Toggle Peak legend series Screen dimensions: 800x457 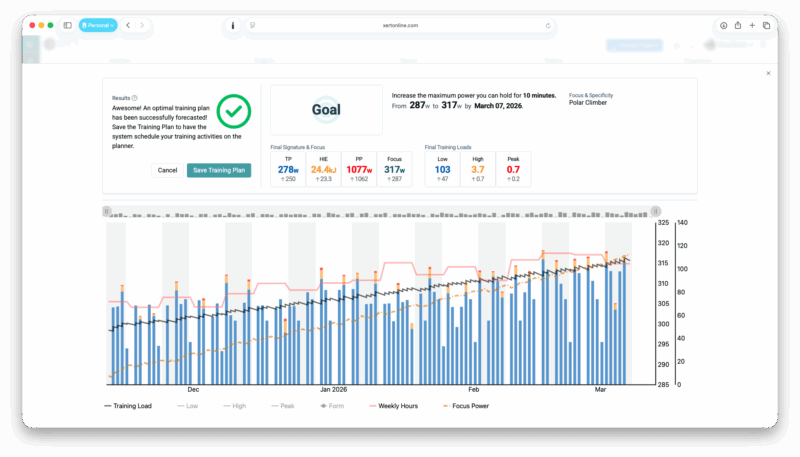click(x=283, y=406)
